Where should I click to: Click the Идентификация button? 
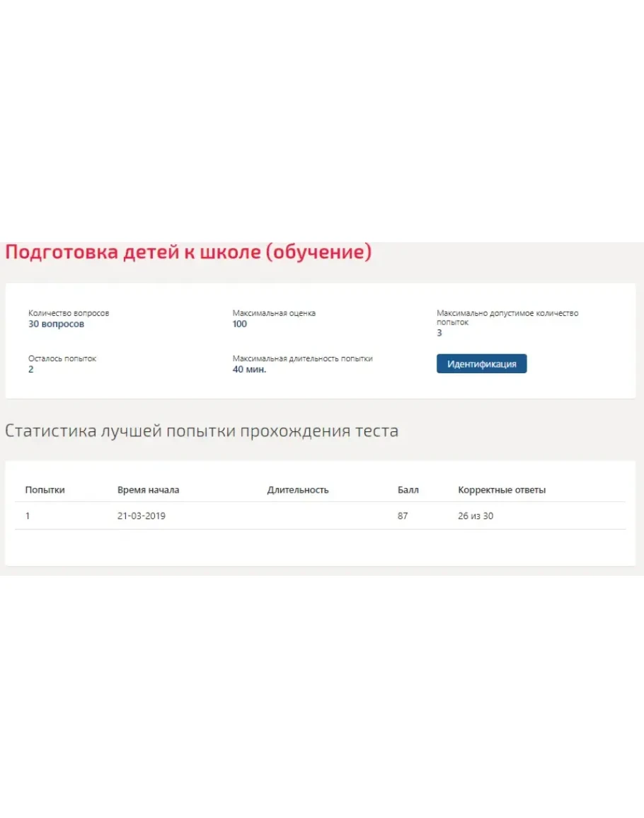(x=481, y=364)
